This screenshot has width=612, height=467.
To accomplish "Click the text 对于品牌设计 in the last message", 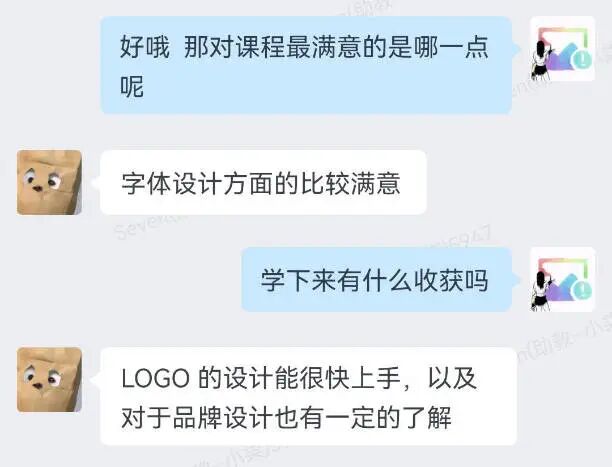I will click(197, 417).
